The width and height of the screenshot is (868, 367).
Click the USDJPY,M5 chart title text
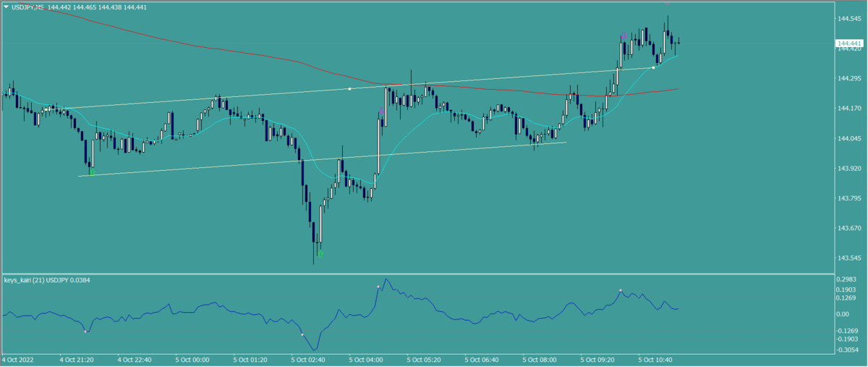(28, 7)
